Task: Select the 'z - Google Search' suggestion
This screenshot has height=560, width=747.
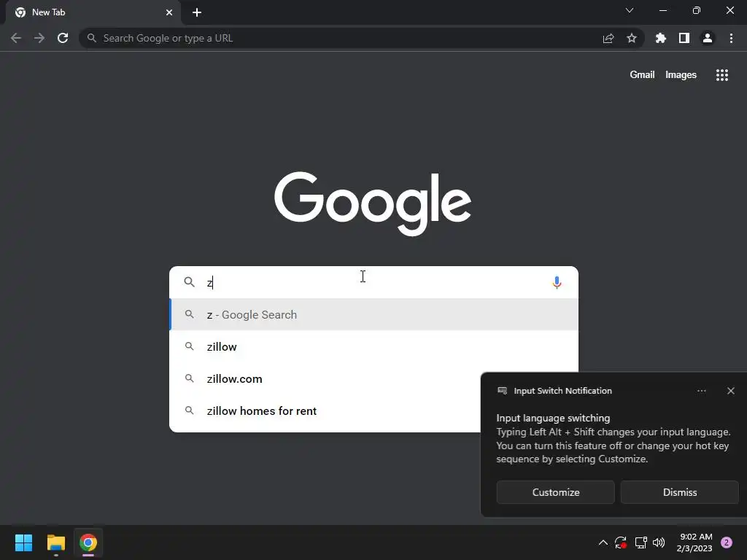Action: coord(374,315)
